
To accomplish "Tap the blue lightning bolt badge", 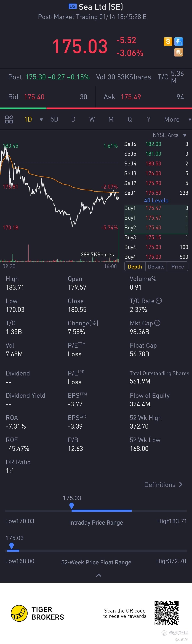I will point(178,42).
